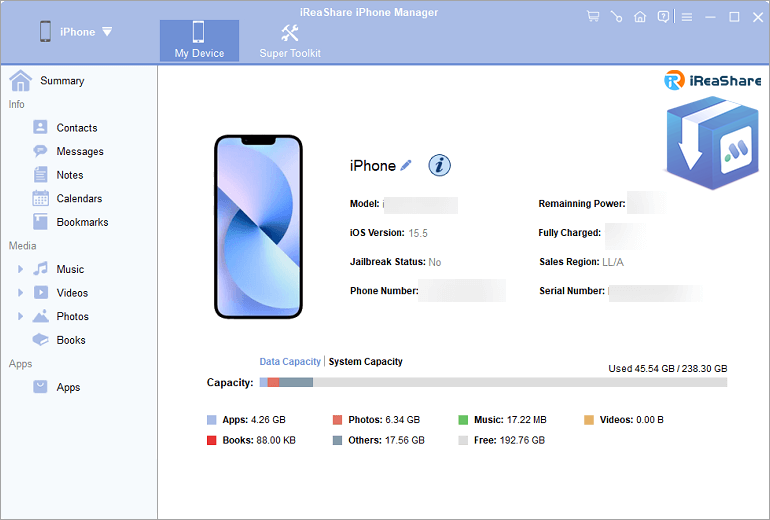
Task: Show the System Capacity view
Action: coord(365,362)
